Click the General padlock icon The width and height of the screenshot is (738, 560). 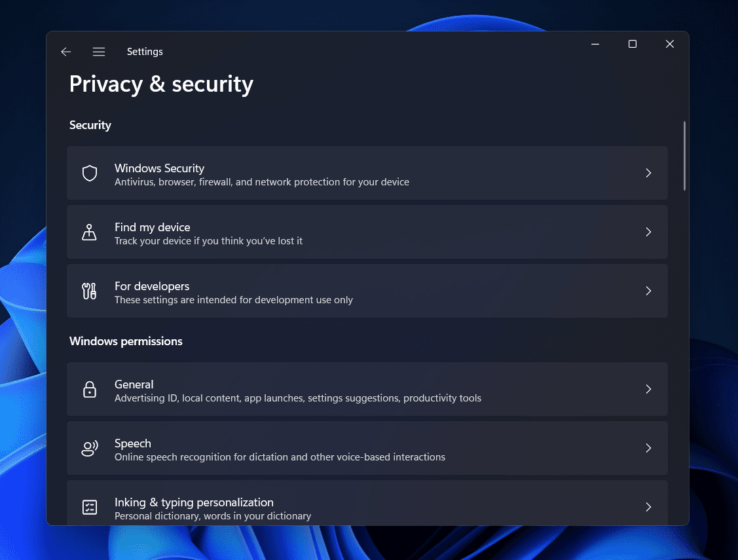pos(90,389)
